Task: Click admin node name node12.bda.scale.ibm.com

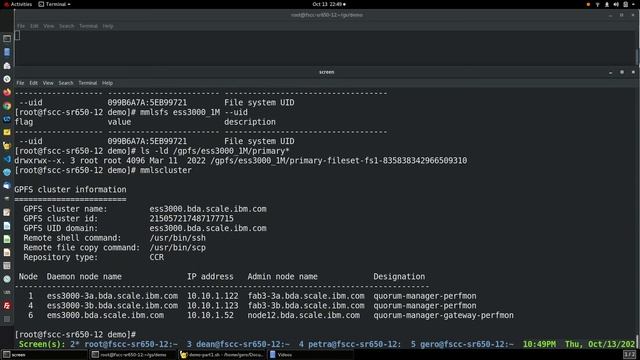Action: 304,315
